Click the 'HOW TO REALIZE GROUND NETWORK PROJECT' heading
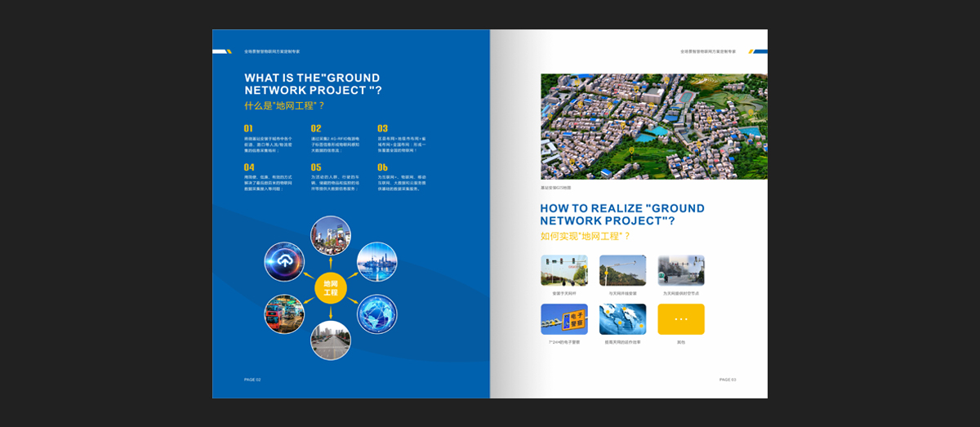980x427 pixels. pyautogui.click(x=621, y=215)
